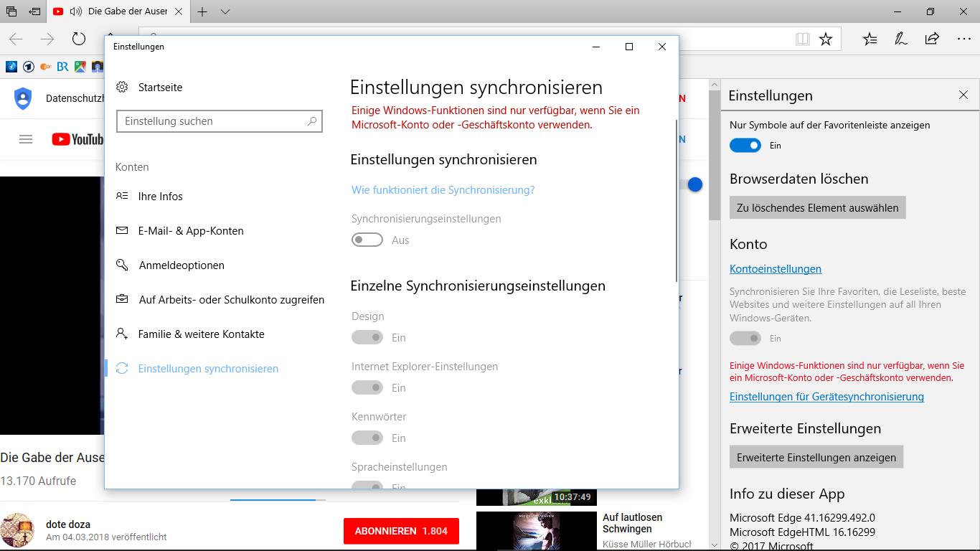Click the refresh page icon
Image resolution: width=980 pixels, height=551 pixels.
coord(79,39)
